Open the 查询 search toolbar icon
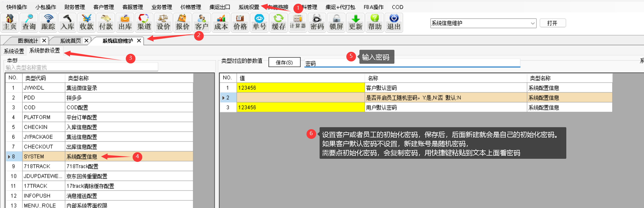The height and width of the screenshot is (208, 644). click(x=29, y=22)
